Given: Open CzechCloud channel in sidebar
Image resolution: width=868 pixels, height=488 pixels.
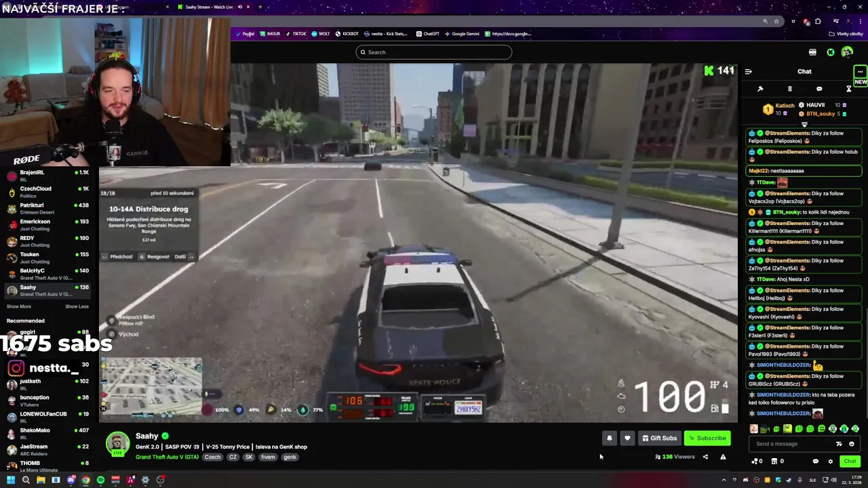Looking at the screenshot, I should click(46, 192).
